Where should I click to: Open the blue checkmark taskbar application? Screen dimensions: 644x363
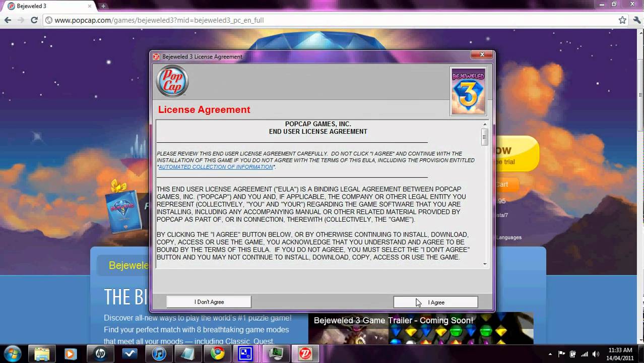pyautogui.click(x=130, y=354)
